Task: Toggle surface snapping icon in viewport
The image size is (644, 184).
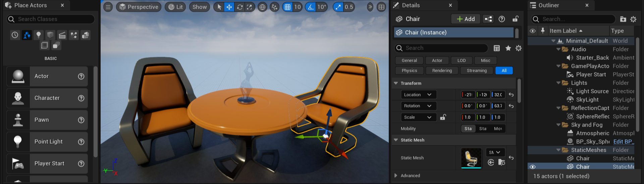Action: [274, 7]
